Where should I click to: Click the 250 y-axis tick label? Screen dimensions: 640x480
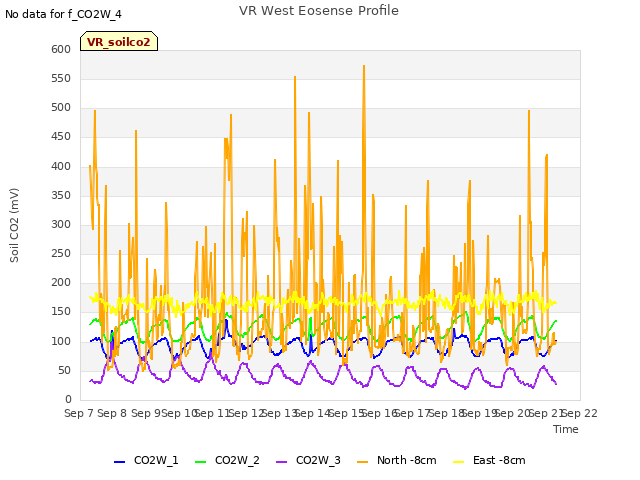coord(61,253)
